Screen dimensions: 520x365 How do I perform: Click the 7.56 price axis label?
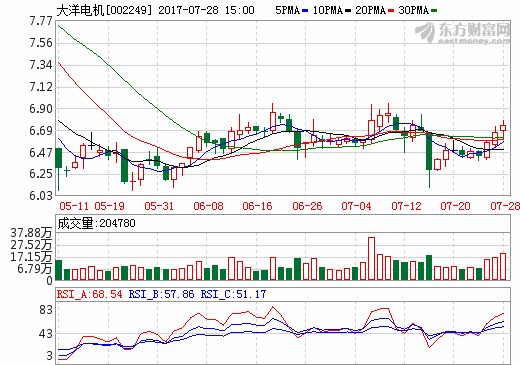pyautogui.click(x=41, y=43)
